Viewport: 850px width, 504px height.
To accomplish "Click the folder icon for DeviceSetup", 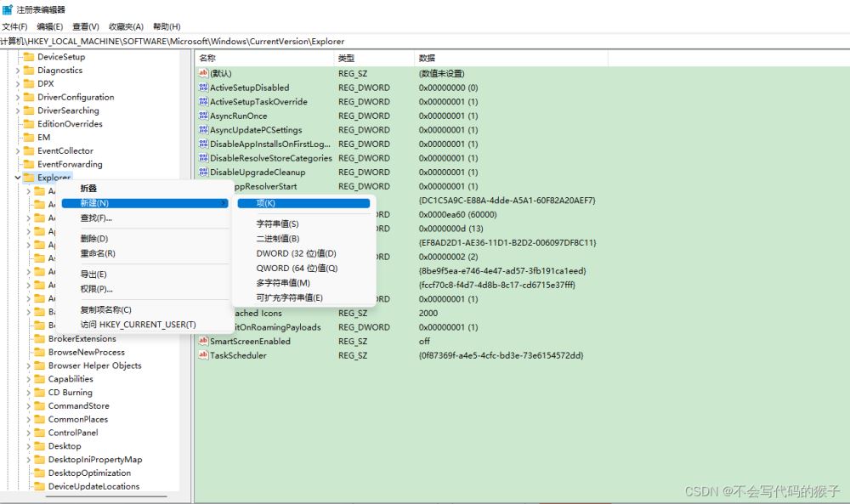I will coord(29,57).
